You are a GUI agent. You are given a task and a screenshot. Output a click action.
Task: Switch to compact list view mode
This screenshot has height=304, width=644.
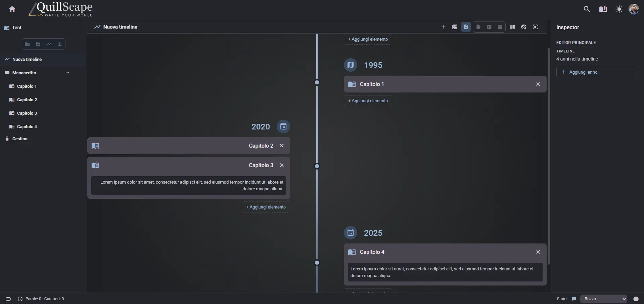coord(500,27)
